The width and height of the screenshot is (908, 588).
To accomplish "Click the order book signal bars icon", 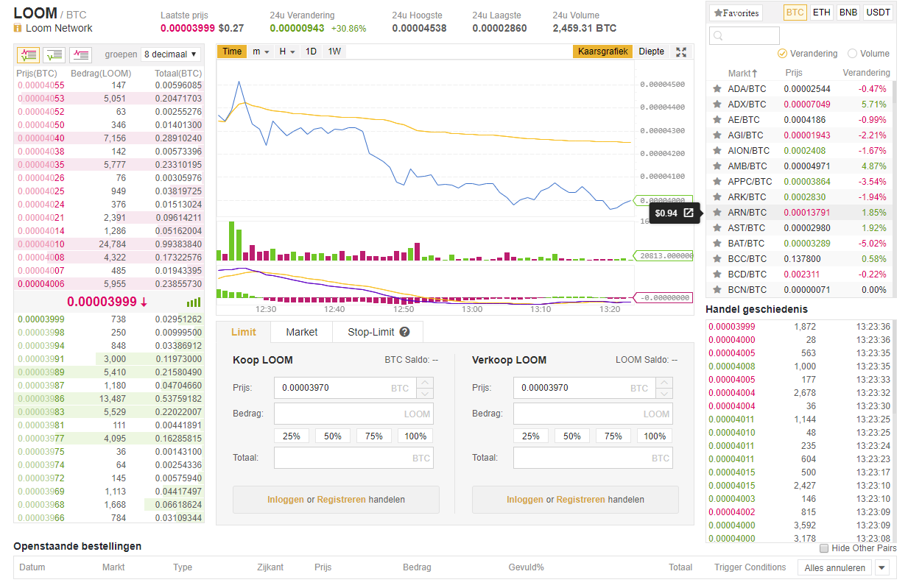I will [194, 302].
